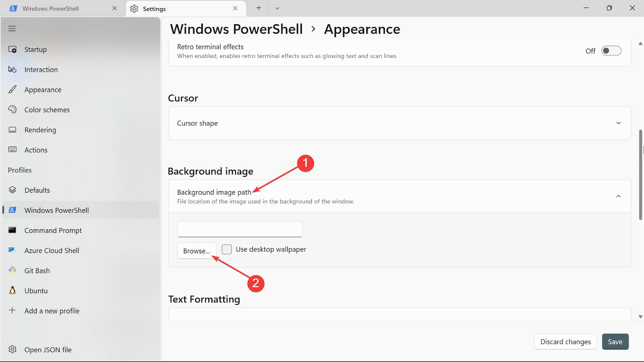The height and width of the screenshot is (362, 644).
Task: Click Discard changes button
Action: point(566,341)
